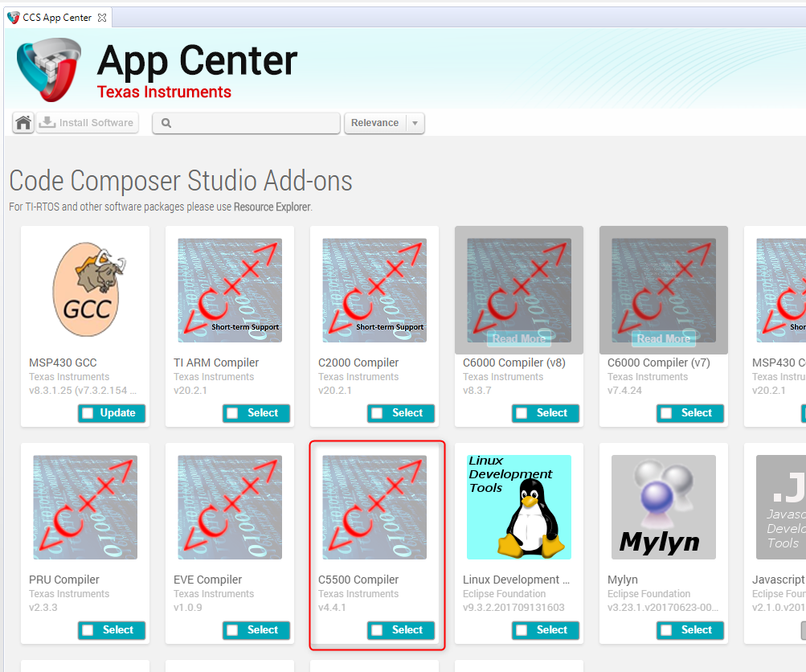Viewport: 806px width, 672px height.
Task: Check Select box for C6000 Compiler (v8)
Action: coord(522,413)
